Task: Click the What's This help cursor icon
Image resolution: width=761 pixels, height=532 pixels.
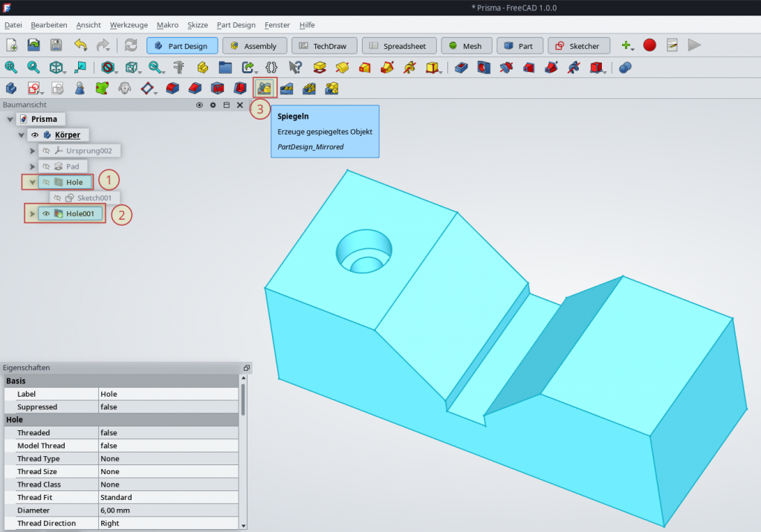Action: point(295,68)
